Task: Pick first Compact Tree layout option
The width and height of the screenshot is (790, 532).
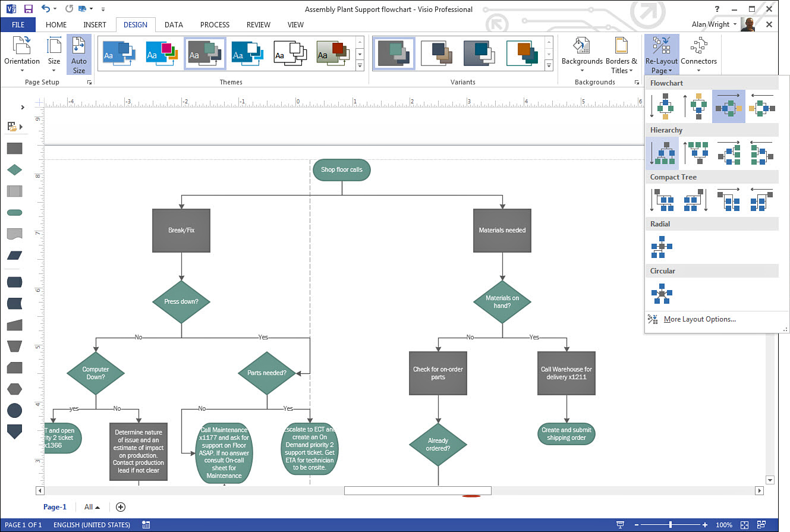Action: [x=662, y=200]
